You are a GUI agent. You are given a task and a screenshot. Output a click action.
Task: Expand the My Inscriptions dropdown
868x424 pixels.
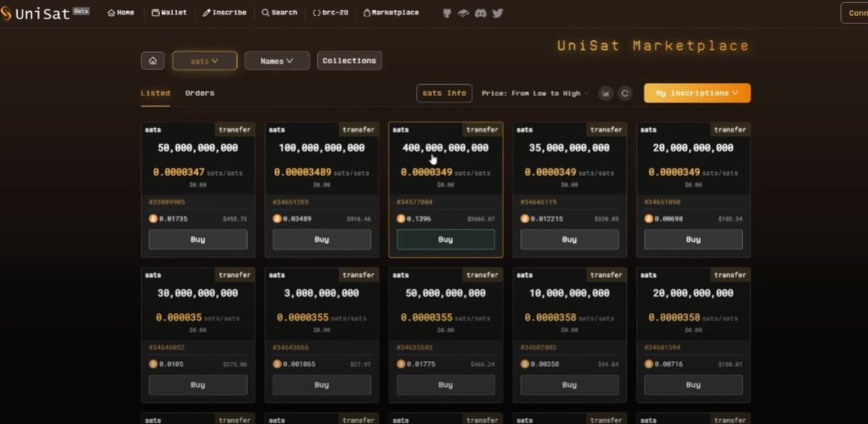click(697, 93)
